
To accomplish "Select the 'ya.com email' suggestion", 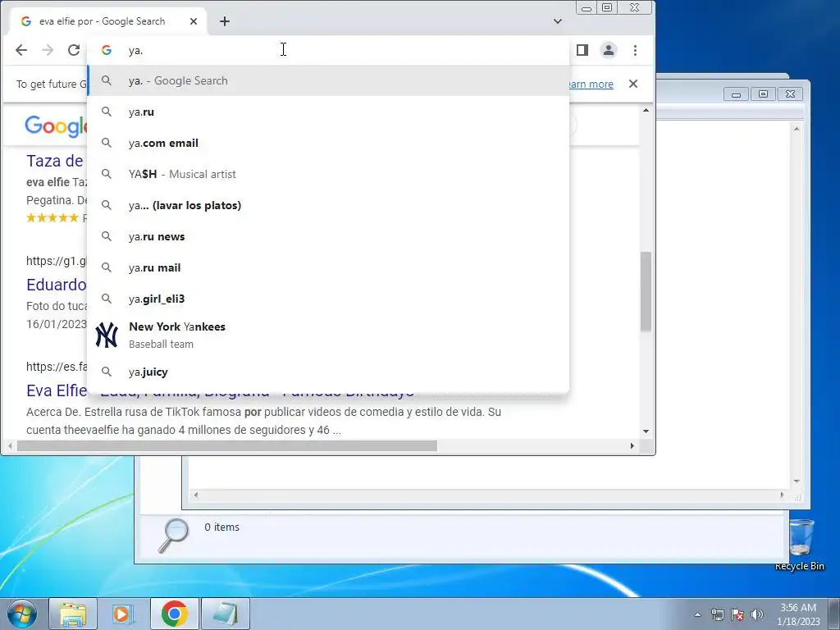I will (x=328, y=143).
